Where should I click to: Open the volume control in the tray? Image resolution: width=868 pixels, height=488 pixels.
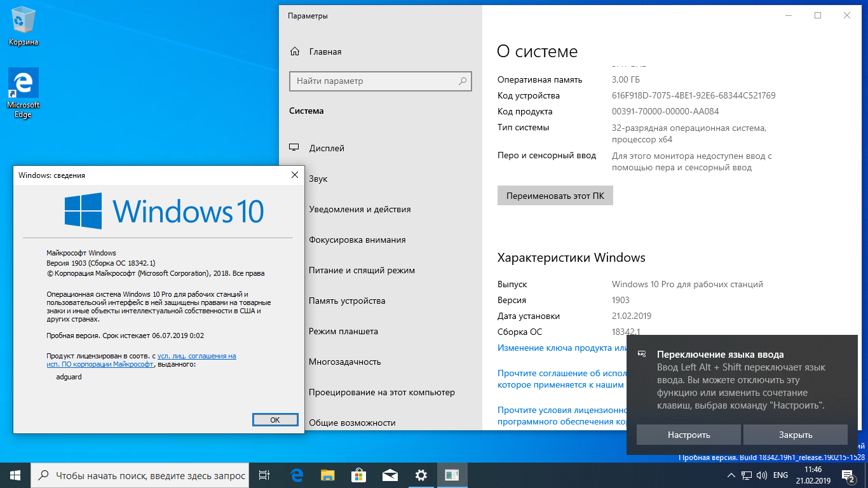(761, 475)
